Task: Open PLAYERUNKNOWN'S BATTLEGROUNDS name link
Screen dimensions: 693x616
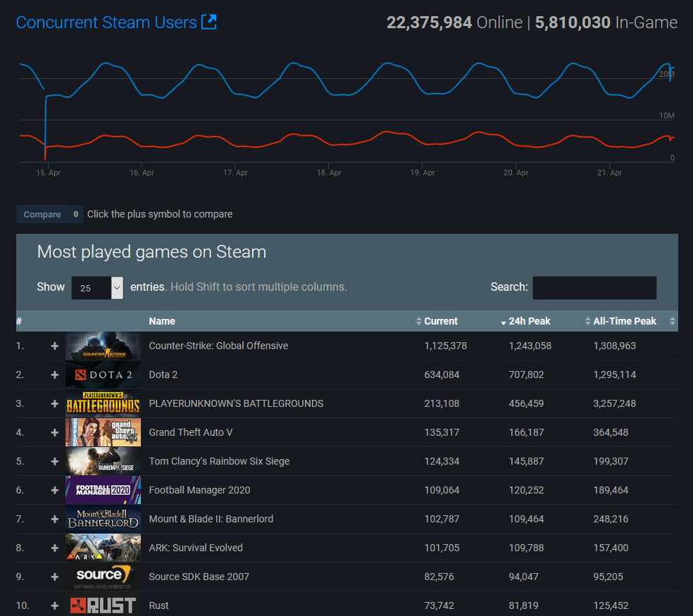Action: (x=236, y=403)
